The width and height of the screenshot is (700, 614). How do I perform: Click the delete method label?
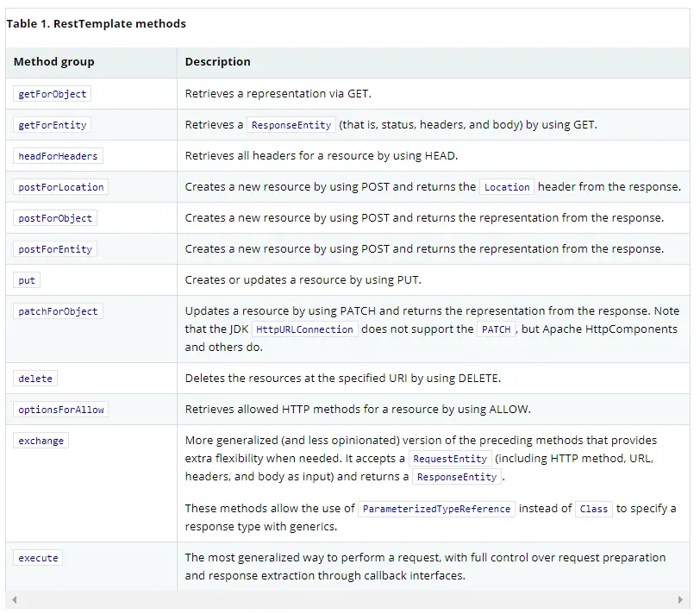click(x=35, y=379)
